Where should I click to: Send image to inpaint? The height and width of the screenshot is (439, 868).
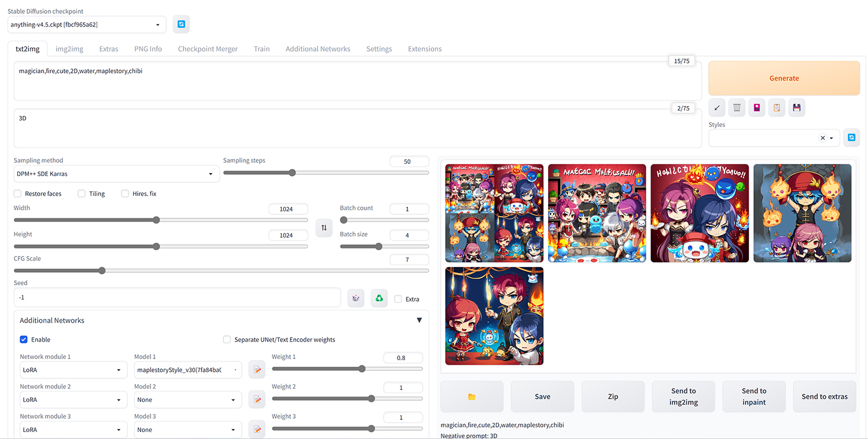tap(754, 397)
